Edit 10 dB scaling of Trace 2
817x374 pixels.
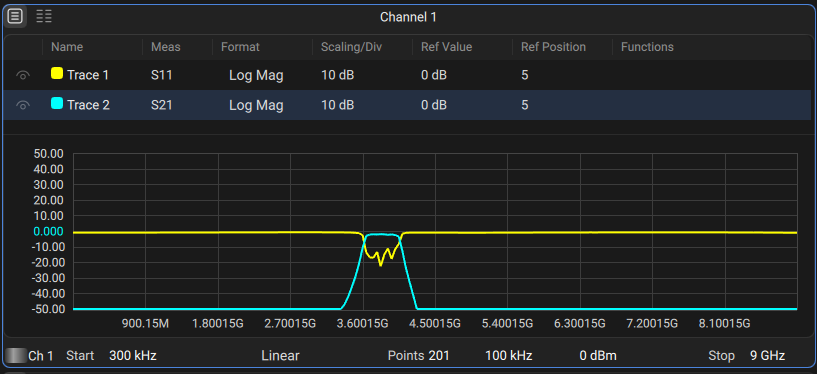[x=338, y=105]
